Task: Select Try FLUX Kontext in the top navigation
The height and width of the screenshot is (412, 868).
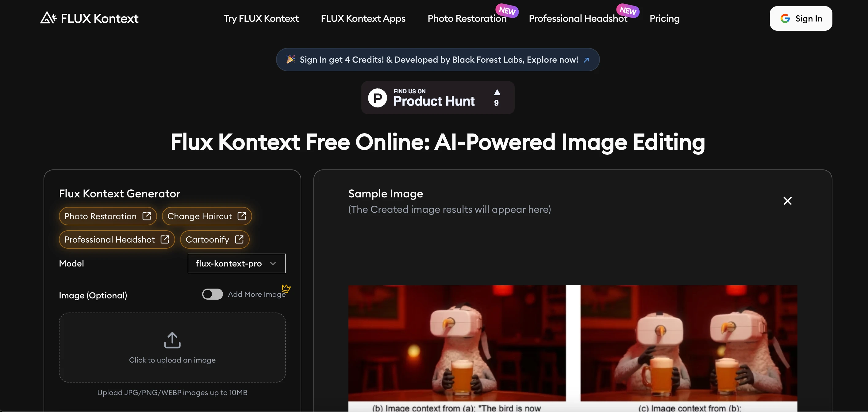Action: point(261,18)
